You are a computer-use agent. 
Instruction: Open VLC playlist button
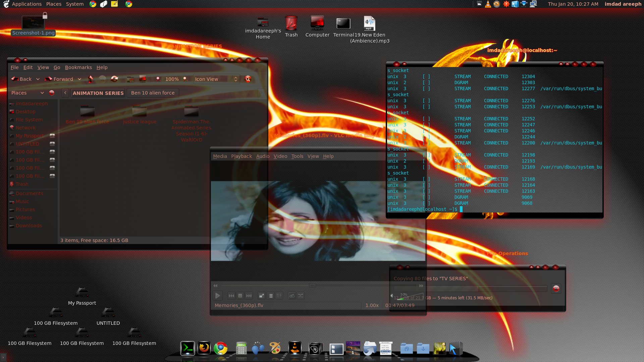[x=271, y=296]
